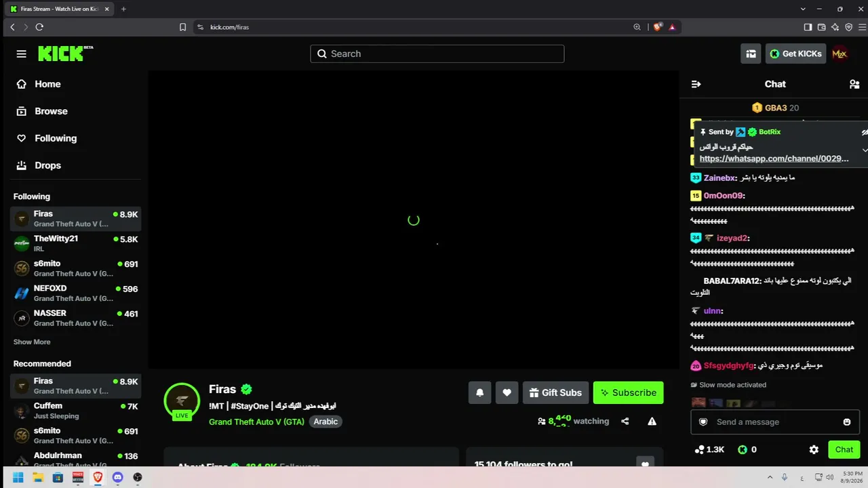Open the hamburger sidebar menu
Screen dimensions: 868x488
pyautogui.click(x=22, y=54)
